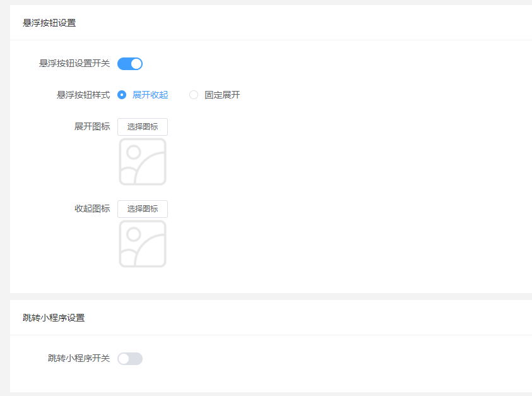Click the 悬浮按钮设置 section heading

tap(49, 23)
